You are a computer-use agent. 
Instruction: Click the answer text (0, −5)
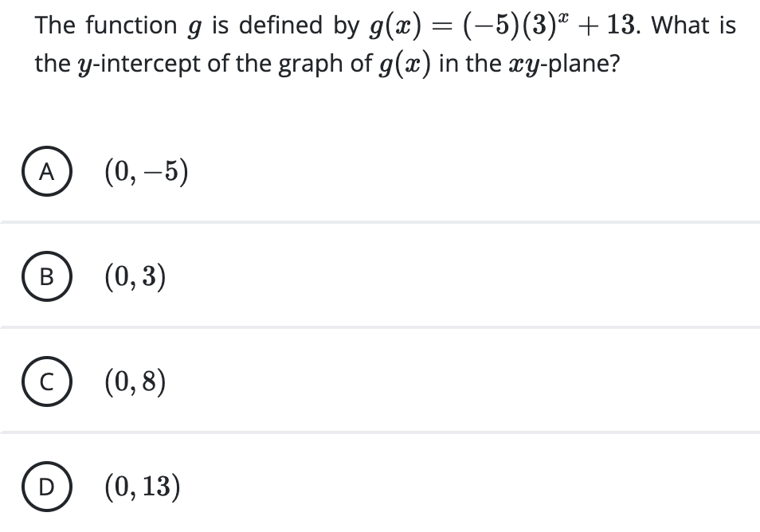(147, 171)
